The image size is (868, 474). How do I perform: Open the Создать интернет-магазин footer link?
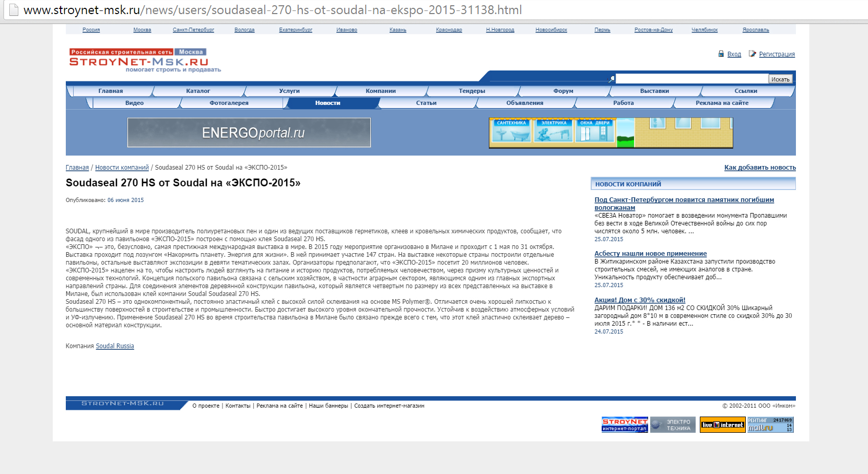[389, 406]
